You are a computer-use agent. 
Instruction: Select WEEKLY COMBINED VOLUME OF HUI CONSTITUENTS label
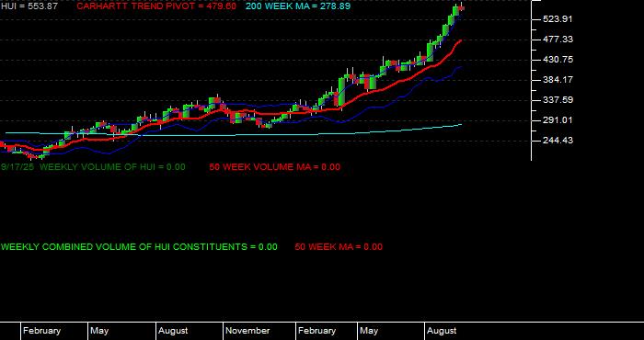click(x=139, y=247)
